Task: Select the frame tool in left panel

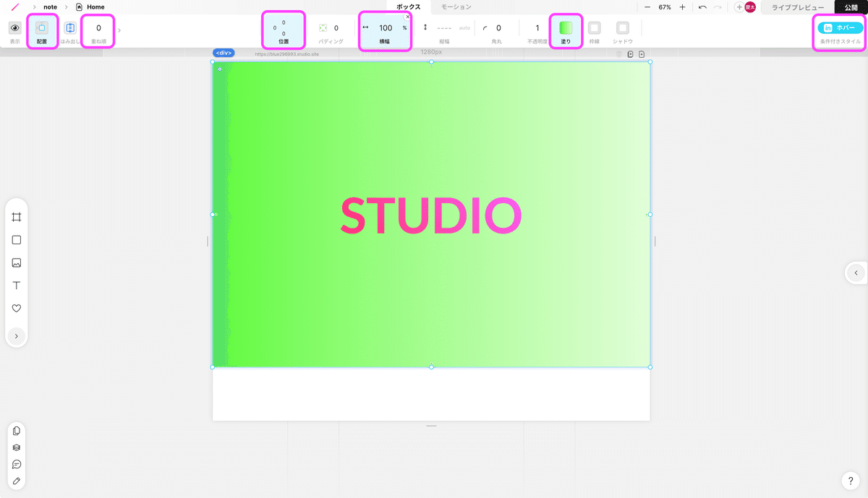Action: pos(17,217)
